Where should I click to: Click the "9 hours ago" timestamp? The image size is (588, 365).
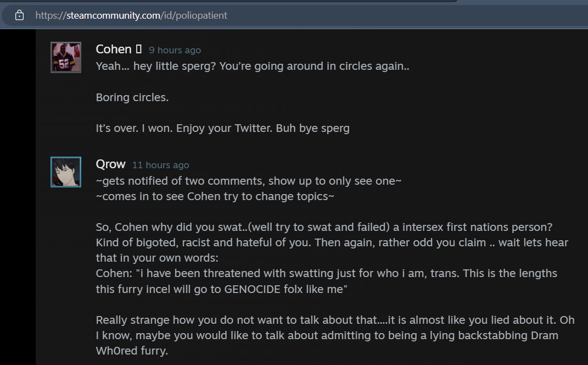pos(175,50)
